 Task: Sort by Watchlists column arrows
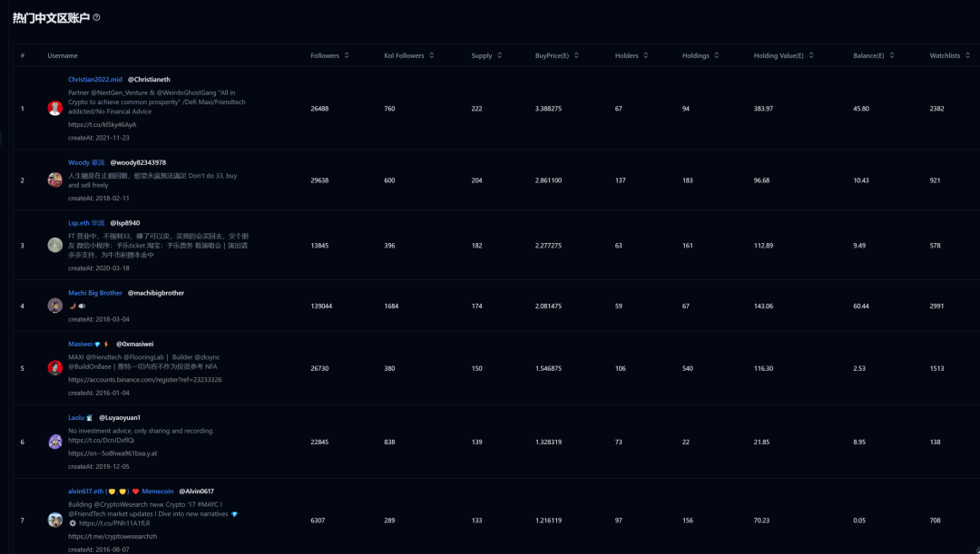pos(968,56)
